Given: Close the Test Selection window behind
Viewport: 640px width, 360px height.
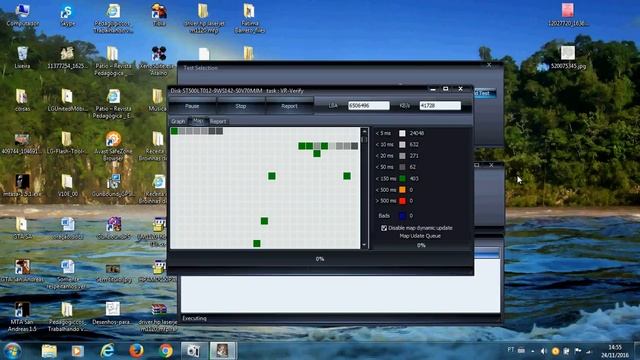Looking at the screenshot, I should (x=489, y=65).
